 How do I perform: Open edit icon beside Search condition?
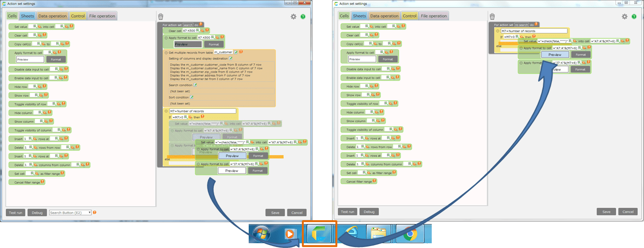coord(195,85)
